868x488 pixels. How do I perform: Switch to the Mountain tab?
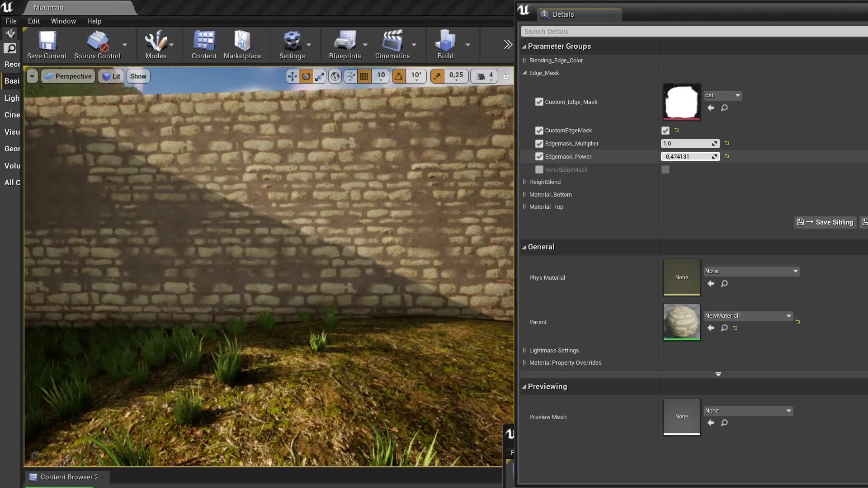48,7
